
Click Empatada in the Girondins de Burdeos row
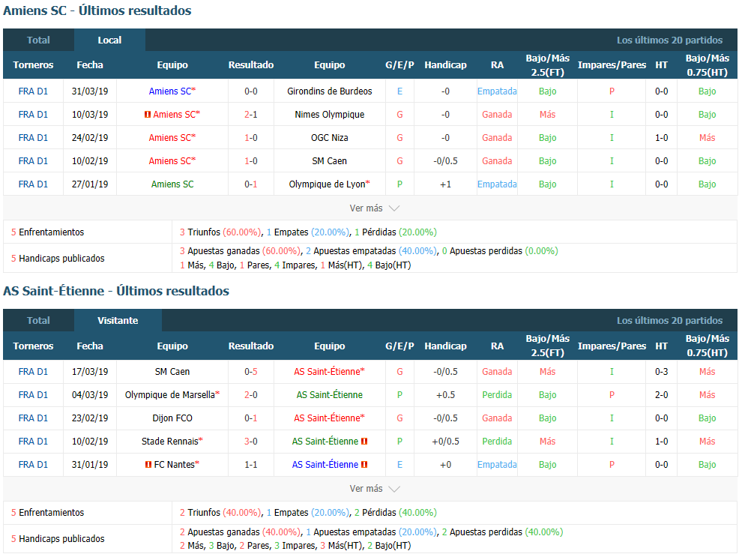[x=497, y=91]
